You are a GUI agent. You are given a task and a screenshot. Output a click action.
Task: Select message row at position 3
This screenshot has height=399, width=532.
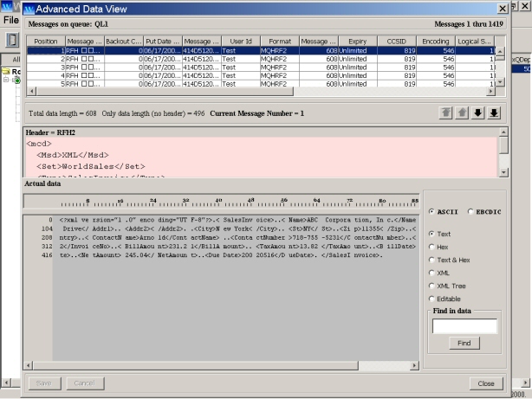coord(261,68)
